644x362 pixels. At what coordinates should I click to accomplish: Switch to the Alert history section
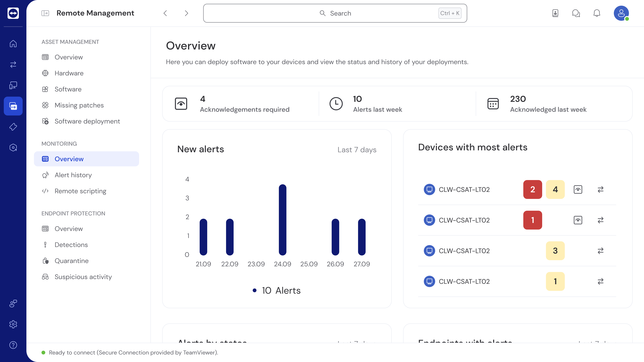(73, 175)
